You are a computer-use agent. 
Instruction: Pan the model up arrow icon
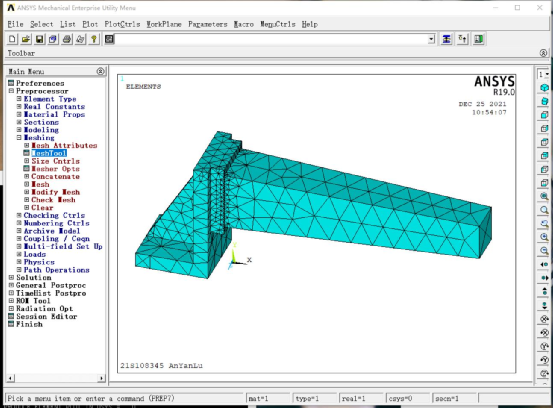(544, 291)
